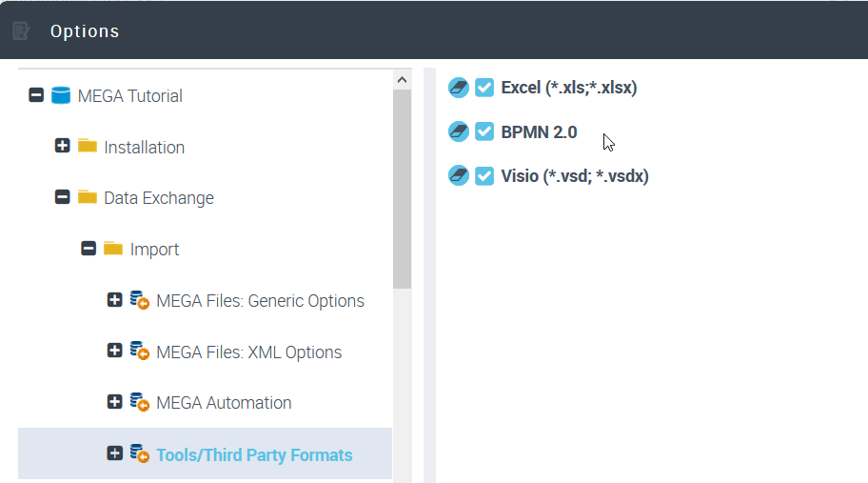Select Tools/Third Party Formats in tree
This screenshot has height=483, width=868.
pos(254,455)
